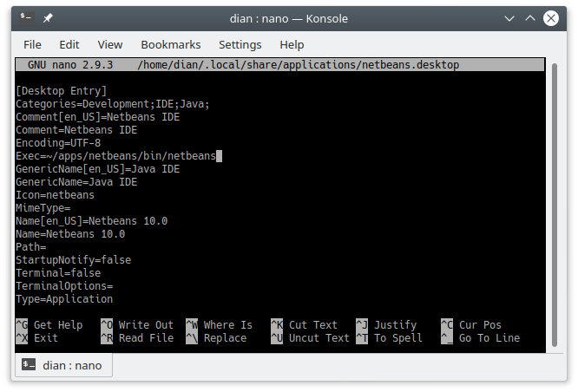Click the Categories=Development;IDE;Java; line
Screen dimensions: 578x392
[113, 104]
